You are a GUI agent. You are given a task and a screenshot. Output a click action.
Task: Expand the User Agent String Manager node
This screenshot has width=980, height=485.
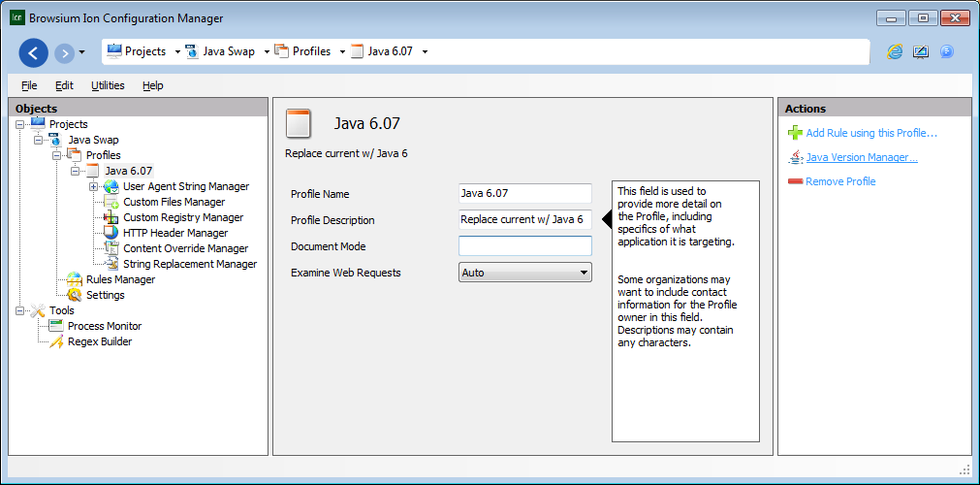pos(93,186)
